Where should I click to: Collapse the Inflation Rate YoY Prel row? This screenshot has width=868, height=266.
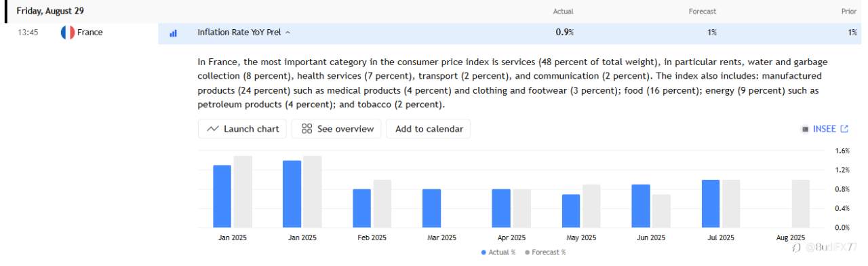[509, 33]
